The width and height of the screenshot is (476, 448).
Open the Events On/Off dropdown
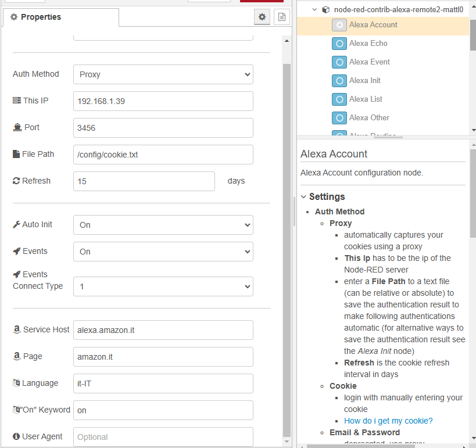click(163, 252)
